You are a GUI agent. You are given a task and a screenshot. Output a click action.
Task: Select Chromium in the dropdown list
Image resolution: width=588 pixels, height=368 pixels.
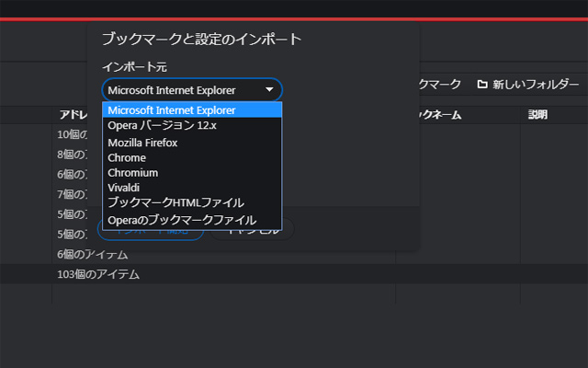(192, 173)
